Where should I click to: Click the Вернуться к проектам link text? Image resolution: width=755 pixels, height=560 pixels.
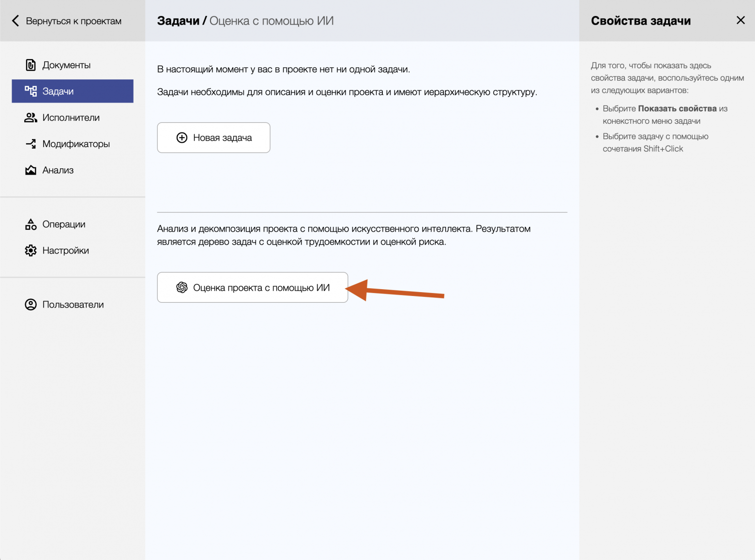click(74, 21)
